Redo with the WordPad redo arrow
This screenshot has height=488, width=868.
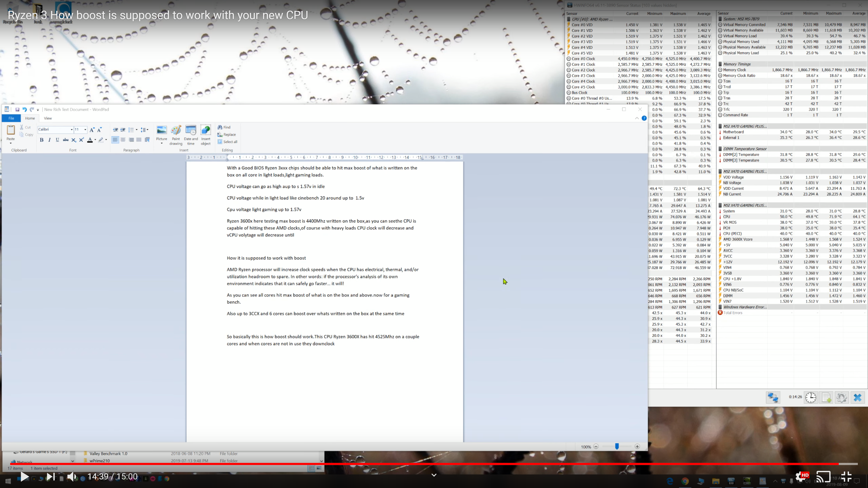(32, 109)
